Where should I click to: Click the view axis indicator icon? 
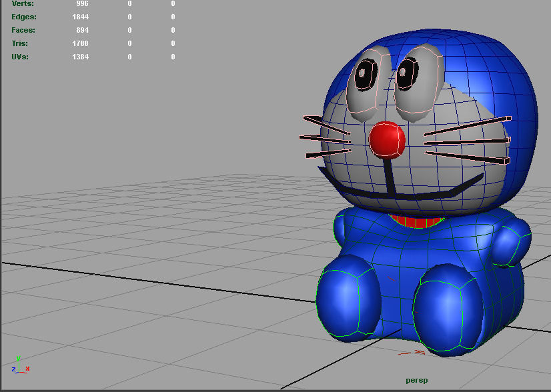tap(20, 365)
